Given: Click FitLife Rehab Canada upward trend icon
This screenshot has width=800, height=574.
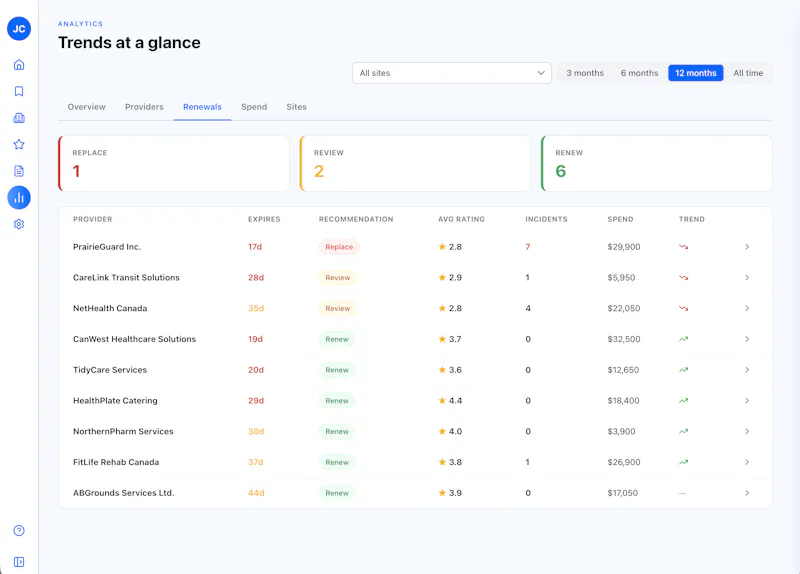Looking at the screenshot, I should tap(684, 462).
